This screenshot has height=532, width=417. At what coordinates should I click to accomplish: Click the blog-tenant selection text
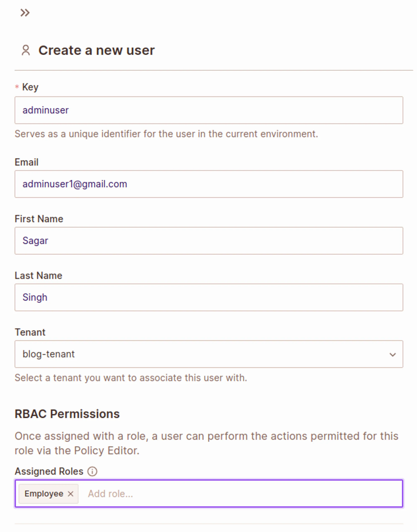[49, 354]
